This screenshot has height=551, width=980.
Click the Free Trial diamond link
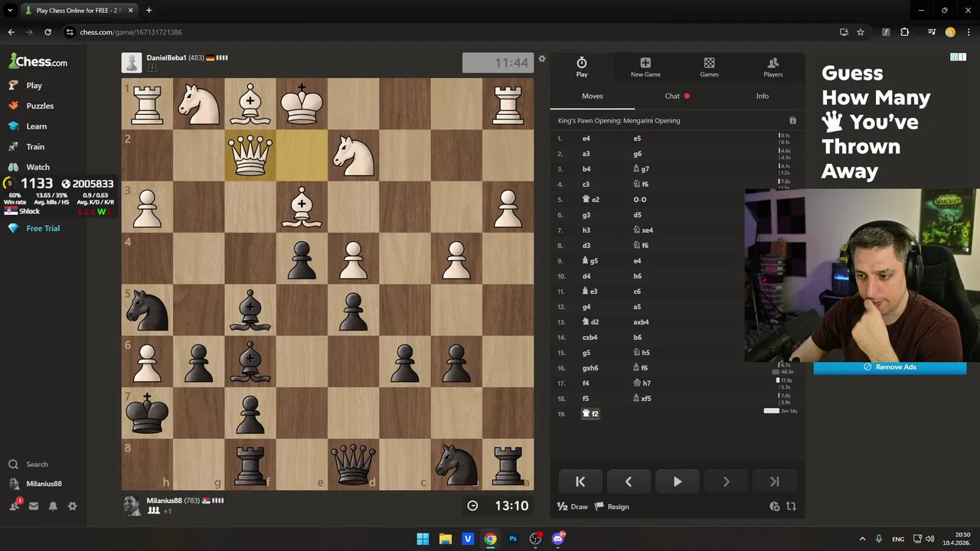[x=44, y=228]
